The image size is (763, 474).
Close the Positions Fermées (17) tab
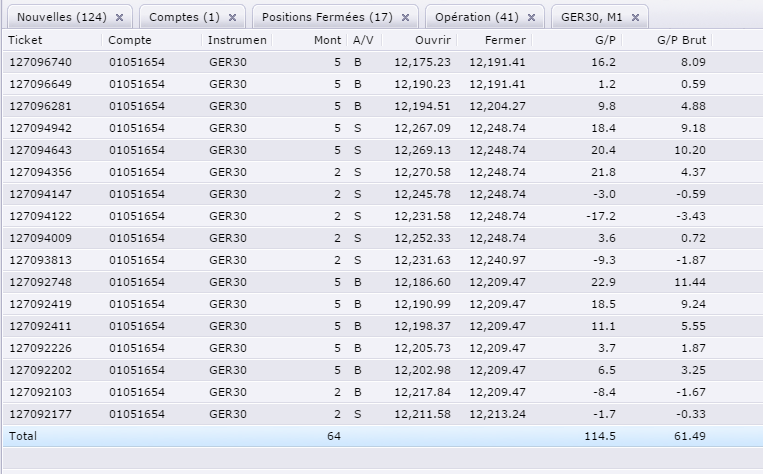pyautogui.click(x=405, y=18)
